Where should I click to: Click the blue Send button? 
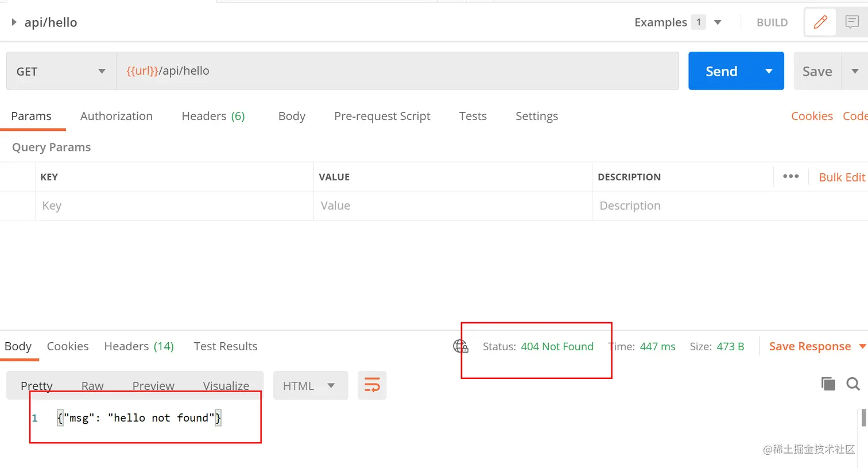722,71
